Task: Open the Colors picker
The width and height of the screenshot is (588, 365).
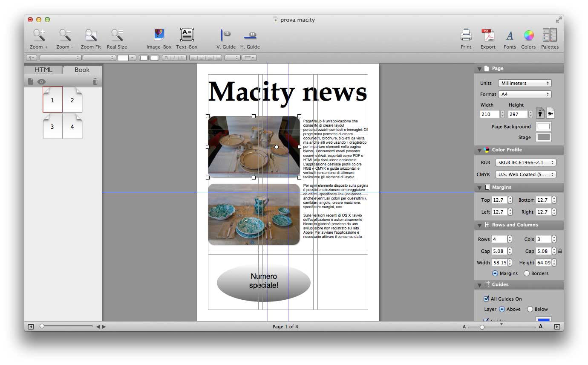Action: [528, 35]
